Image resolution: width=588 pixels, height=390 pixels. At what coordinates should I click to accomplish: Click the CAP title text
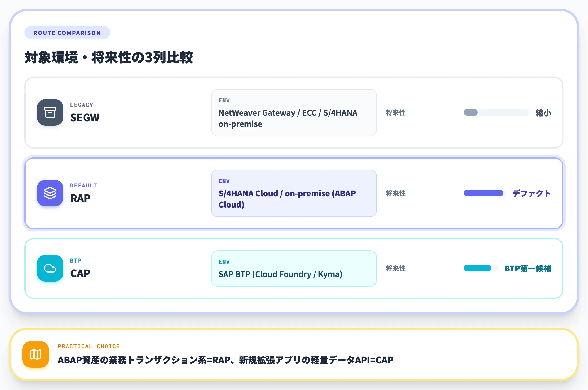point(80,273)
